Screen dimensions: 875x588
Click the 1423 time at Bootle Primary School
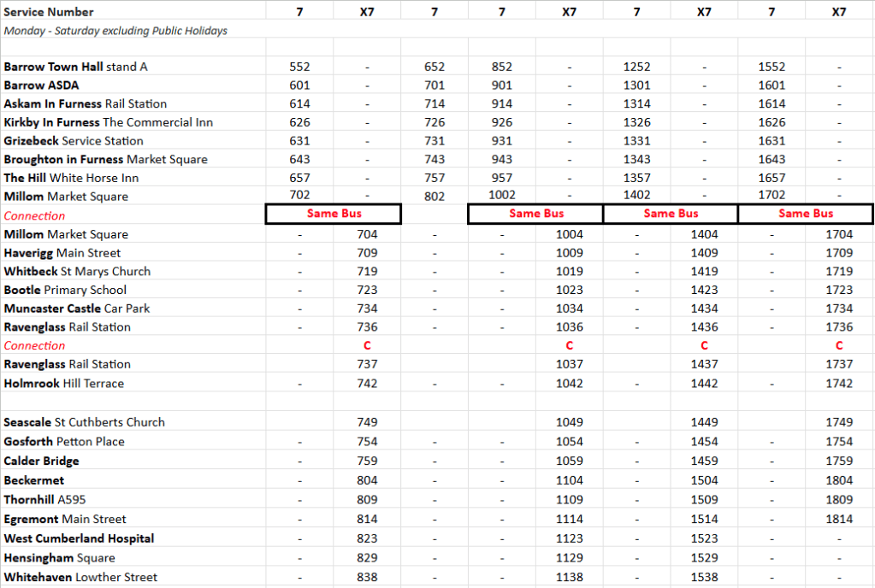coord(704,290)
